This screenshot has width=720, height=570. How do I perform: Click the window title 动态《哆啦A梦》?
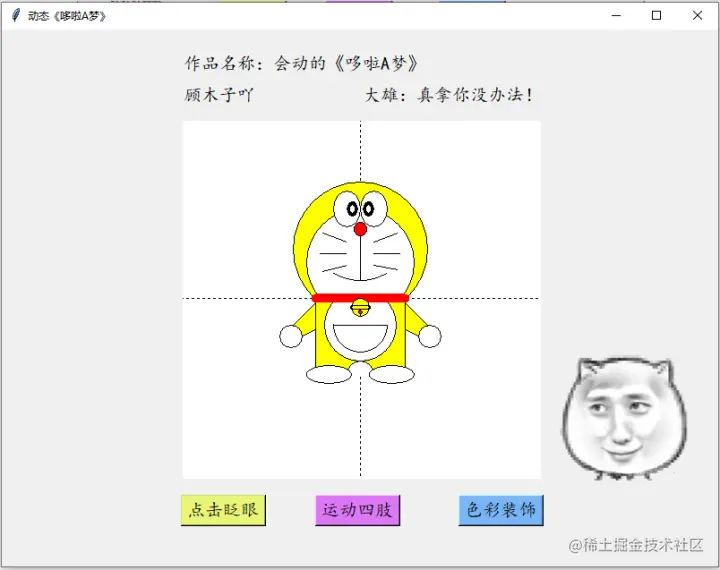click(x=67, y=16)
